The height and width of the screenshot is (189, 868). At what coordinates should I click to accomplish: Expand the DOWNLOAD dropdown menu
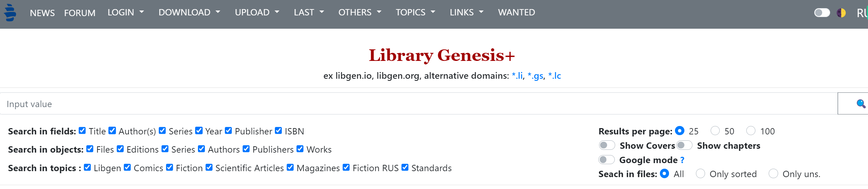189,13
